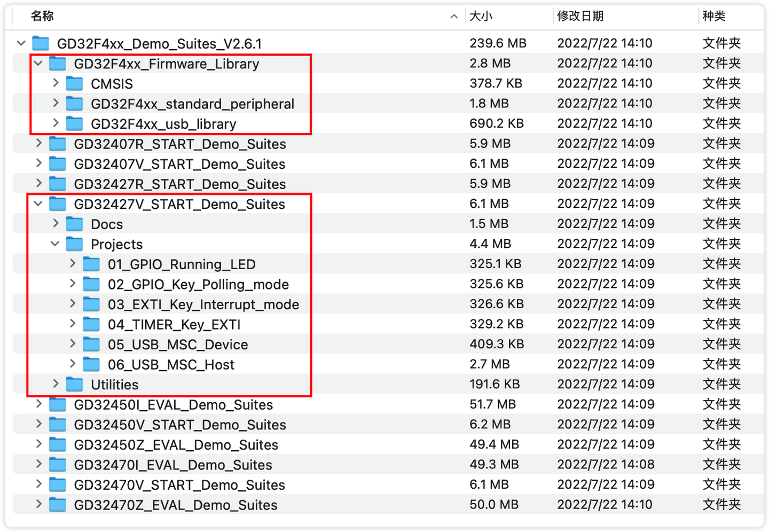Click the GD32450I_EVAL_Demo_Suites folder icon
The image size is (769, 532).
tap(57, 404)
